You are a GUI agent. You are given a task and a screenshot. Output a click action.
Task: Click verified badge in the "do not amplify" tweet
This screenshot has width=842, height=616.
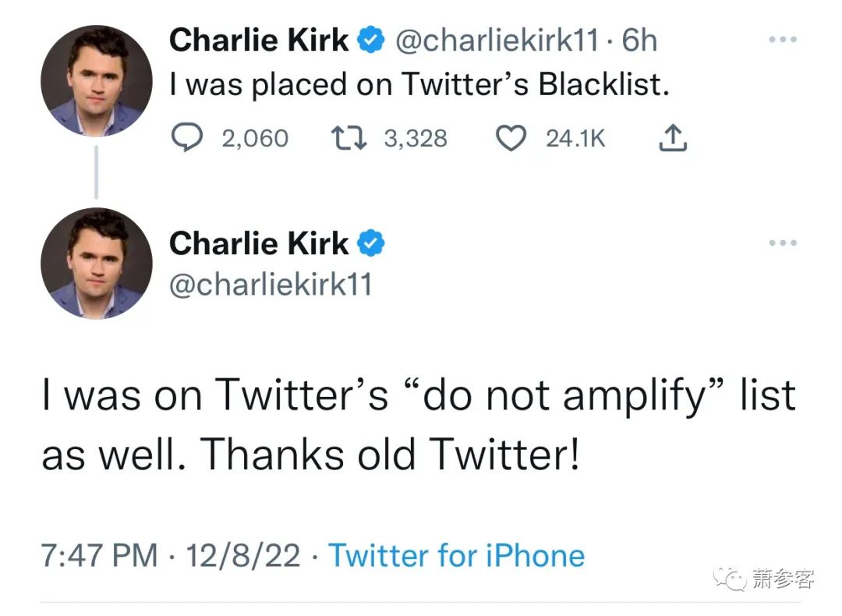370,244
